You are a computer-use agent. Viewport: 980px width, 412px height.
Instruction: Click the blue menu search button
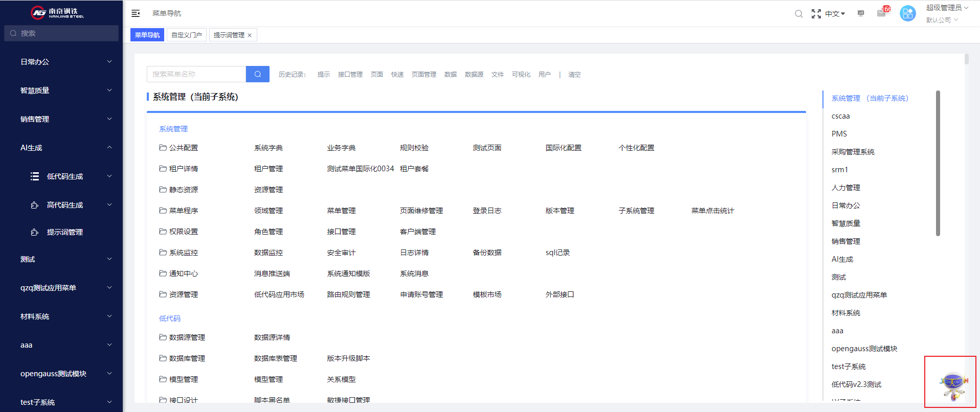(258, 74)
